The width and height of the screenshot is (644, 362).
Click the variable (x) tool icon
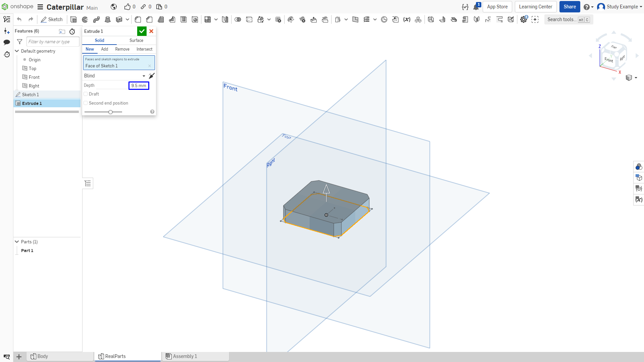click(x=407, y=19)
